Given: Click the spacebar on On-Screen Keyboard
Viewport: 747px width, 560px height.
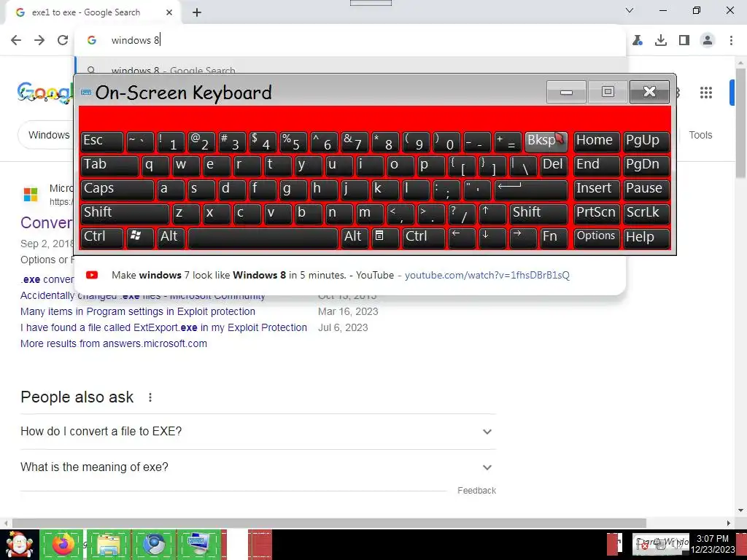Looking at the screenshot, I should (263, 238).
